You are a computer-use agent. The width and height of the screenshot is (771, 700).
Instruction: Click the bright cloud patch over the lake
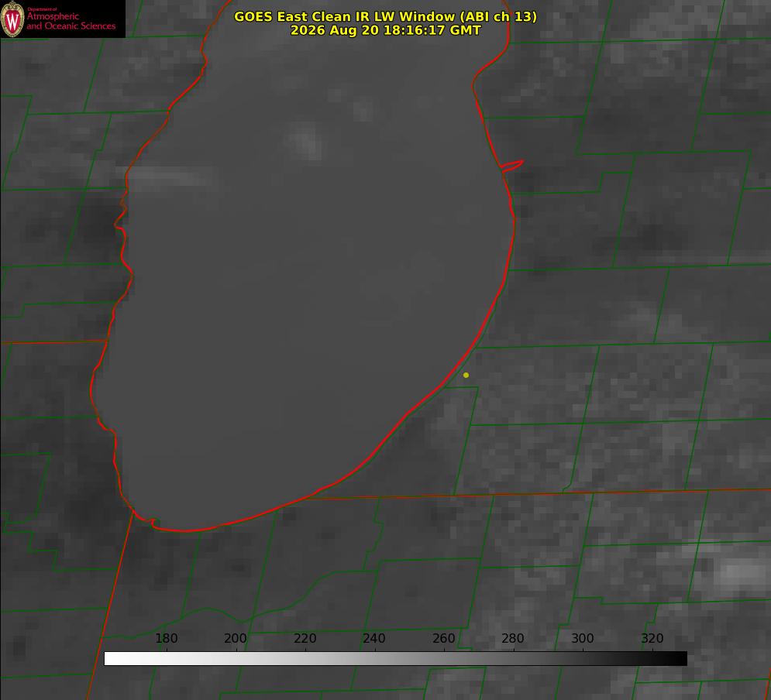[x=305, y=141]
